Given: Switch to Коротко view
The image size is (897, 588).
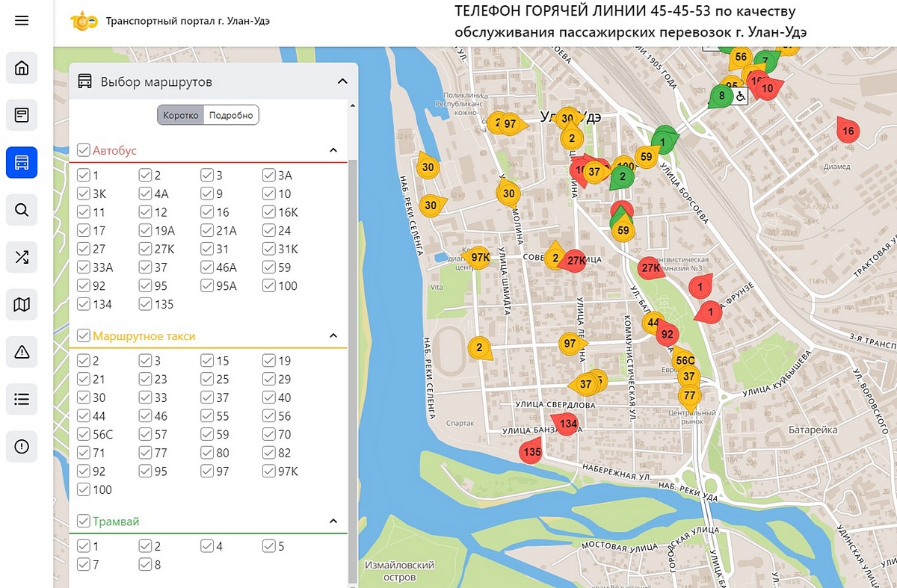Looking at the screenshot, I should click(x=181, y=115).
